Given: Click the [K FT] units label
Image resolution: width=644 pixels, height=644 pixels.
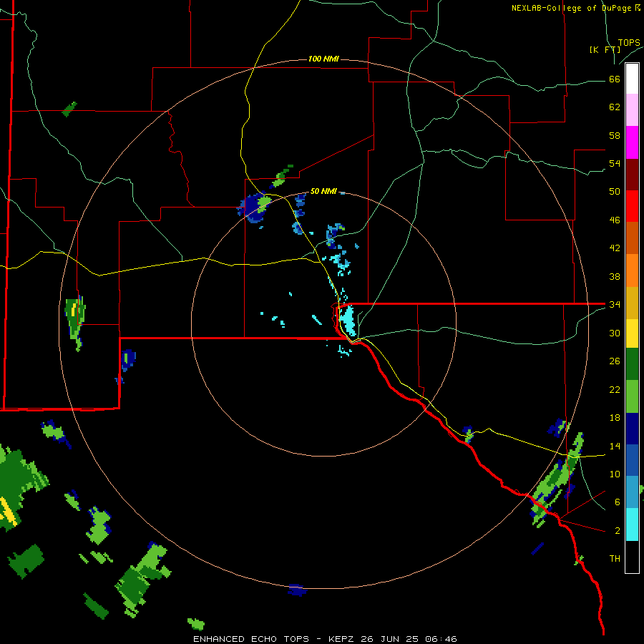Looking at the screenshot, I should [605, 49].
